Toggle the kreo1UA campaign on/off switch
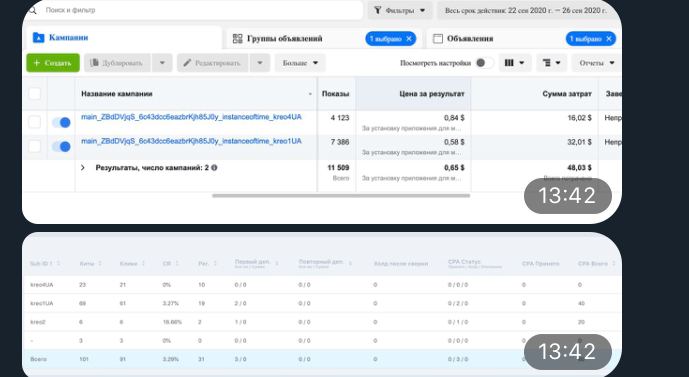Image resolution: width=689 pixels, height=377 pixels. coord(61,146)
